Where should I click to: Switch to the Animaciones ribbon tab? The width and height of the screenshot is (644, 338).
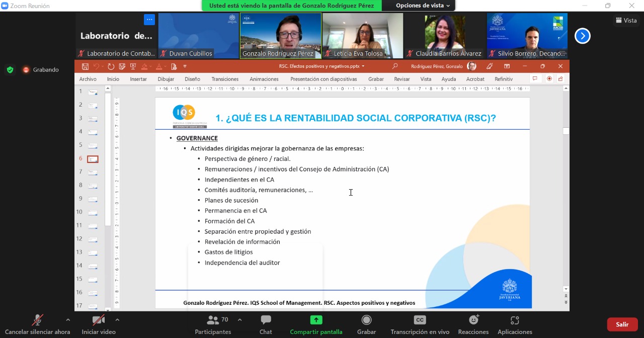264,79
